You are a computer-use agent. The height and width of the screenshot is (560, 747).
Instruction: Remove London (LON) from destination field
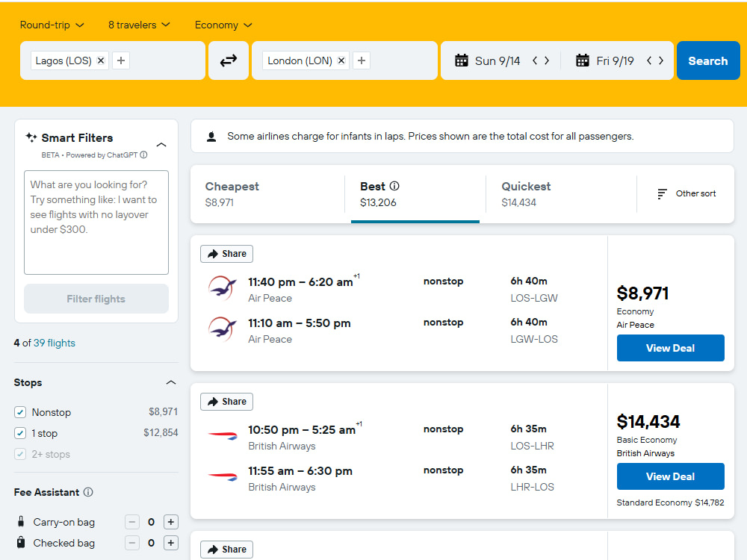[x=341, y=60]
